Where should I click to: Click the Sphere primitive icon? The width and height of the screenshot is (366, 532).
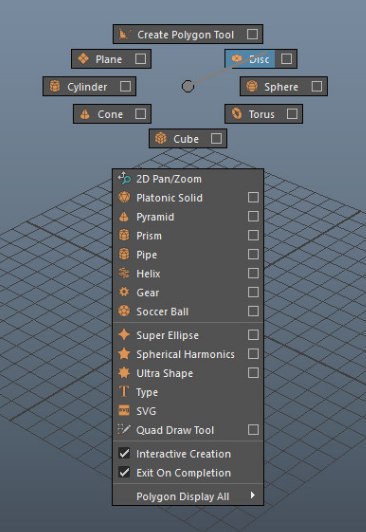tap(252, 86)
